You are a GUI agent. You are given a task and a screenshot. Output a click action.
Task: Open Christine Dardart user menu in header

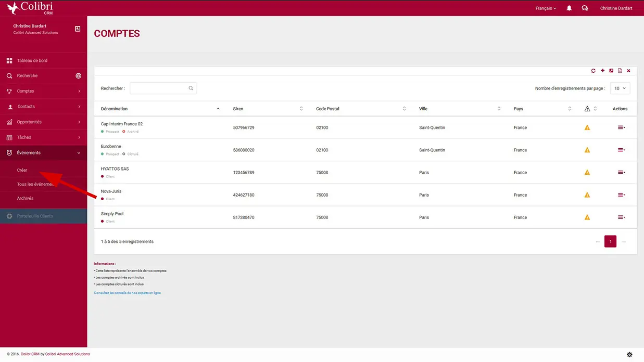point(616,8)
